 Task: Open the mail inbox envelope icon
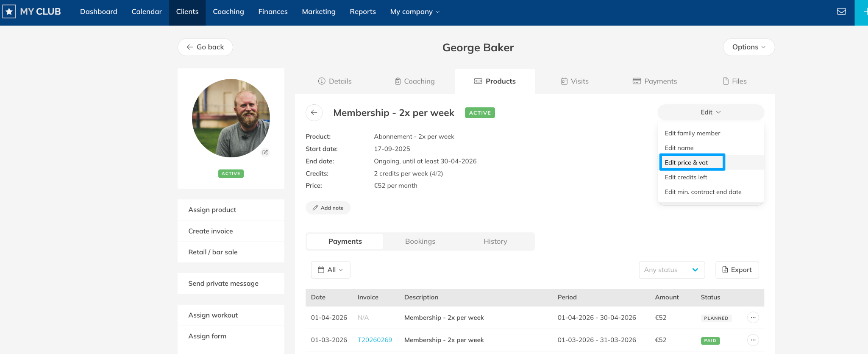(x=841, y=11)
